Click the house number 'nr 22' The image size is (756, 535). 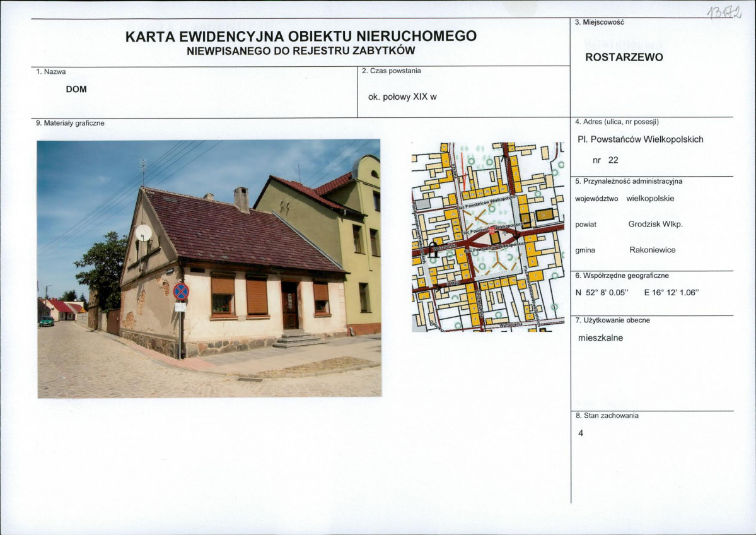pyautogui.click(x=605, y=160)
